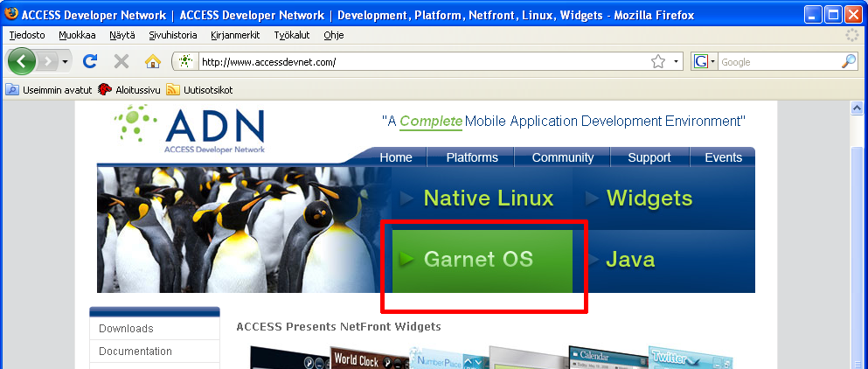This screenshot has height=369, width=868.
Task: Bookmark this page with the star icon
Action: [657, 61]
